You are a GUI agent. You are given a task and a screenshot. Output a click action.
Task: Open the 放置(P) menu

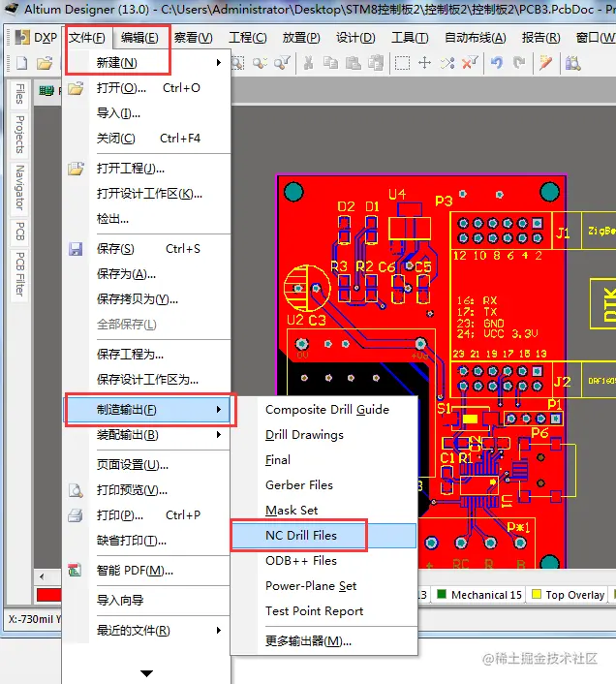pos(301,38)
